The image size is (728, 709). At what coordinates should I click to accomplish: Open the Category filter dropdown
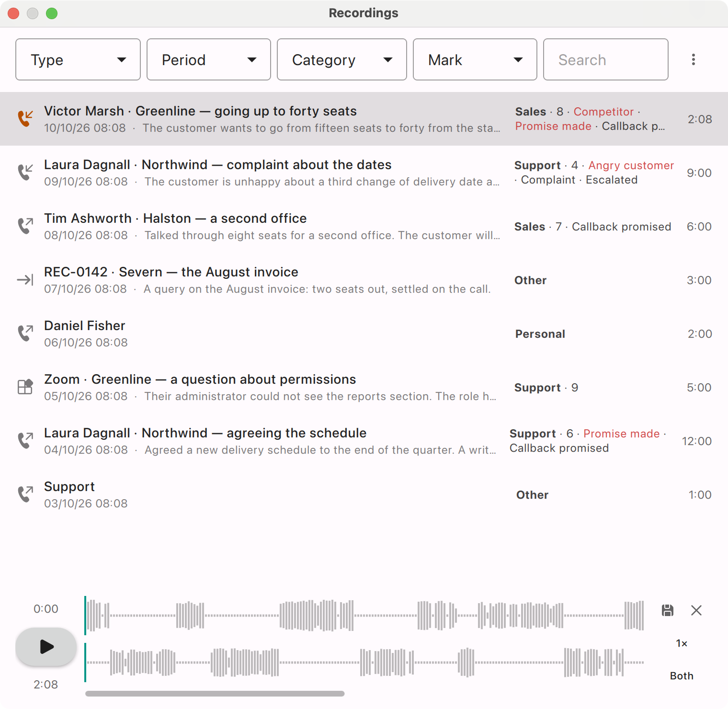342,59
